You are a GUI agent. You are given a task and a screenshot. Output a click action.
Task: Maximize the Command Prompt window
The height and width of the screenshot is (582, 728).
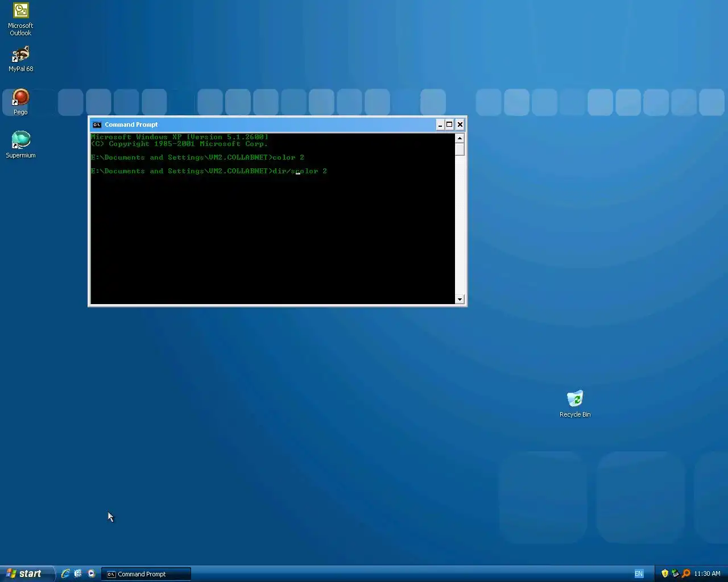[449, 124]
